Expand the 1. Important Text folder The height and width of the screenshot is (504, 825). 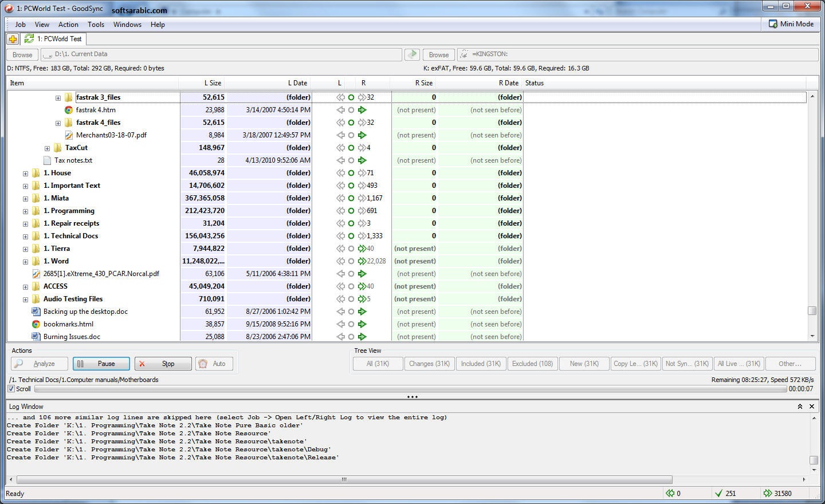25,186
